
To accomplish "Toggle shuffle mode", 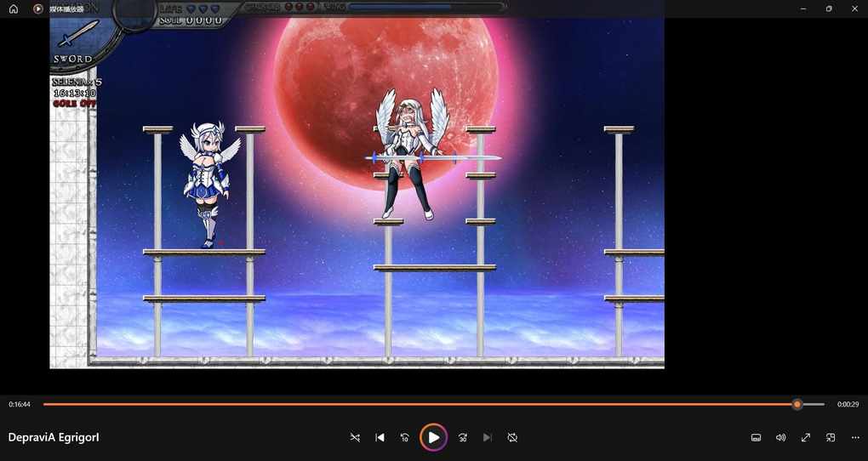I will [355, 437].
